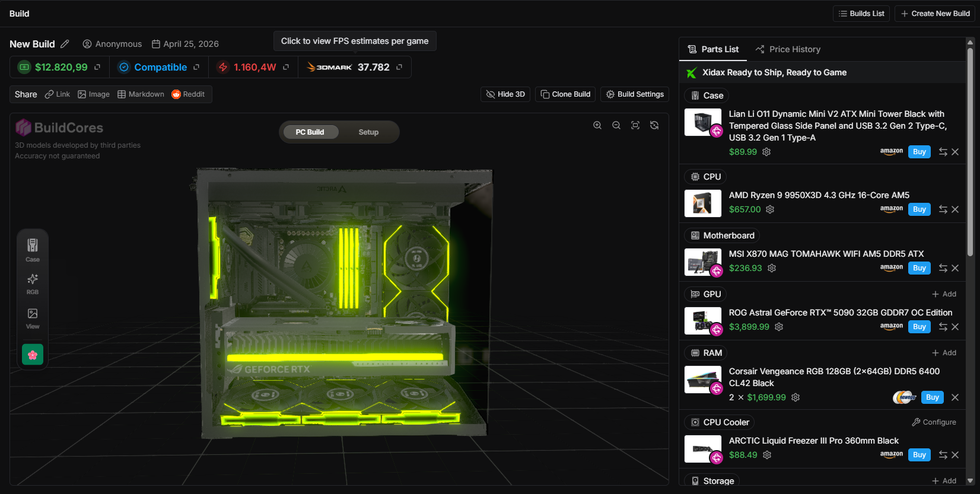This screenshot has width=980, height=494.
Task: Reset 3D view rotation icon
Action: tap(654, 125)
